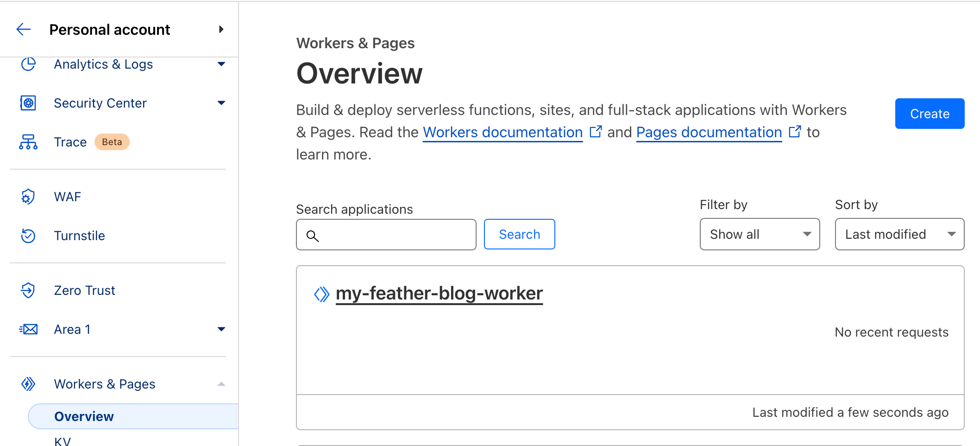This screenshot has height=446, width=980.
Task: Expand the Personal account switcher arrow
Action: pyautogui.click(x=221, y=30)
